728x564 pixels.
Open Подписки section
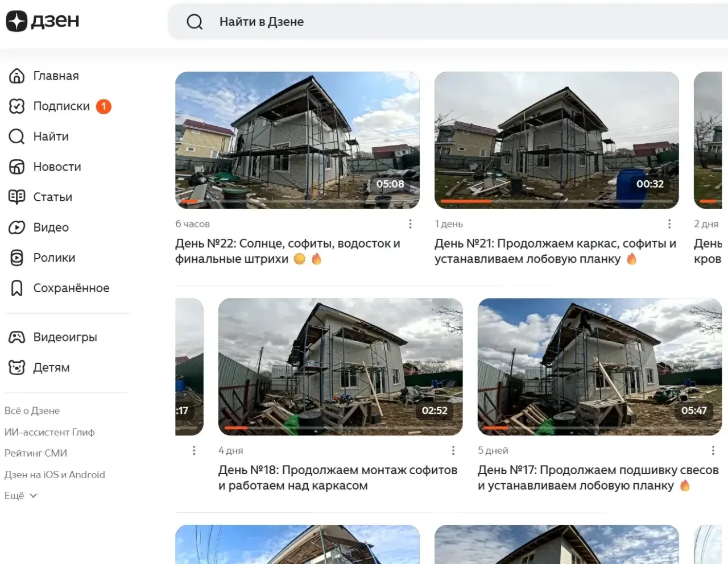click(61, 106)
